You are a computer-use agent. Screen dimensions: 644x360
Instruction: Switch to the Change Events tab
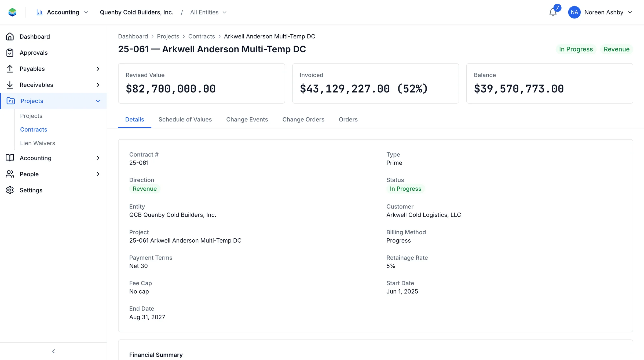pyautogui.click(x=247, y=119)
